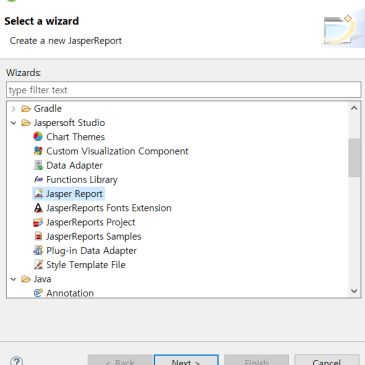The height and width of the screenshot is (365, 365).
Task: Click the wizard list scroll down arrow
Action: tap(354, 291)
